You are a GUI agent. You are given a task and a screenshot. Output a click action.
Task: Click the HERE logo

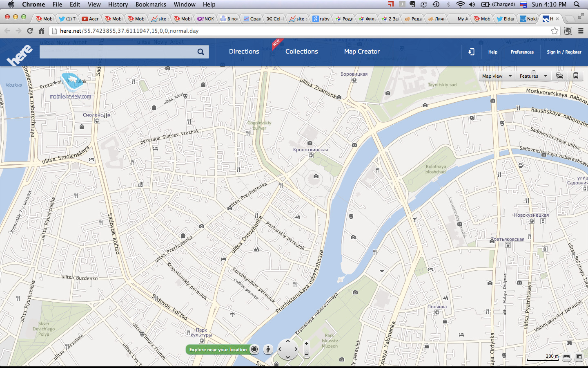(x=20, y=55)
